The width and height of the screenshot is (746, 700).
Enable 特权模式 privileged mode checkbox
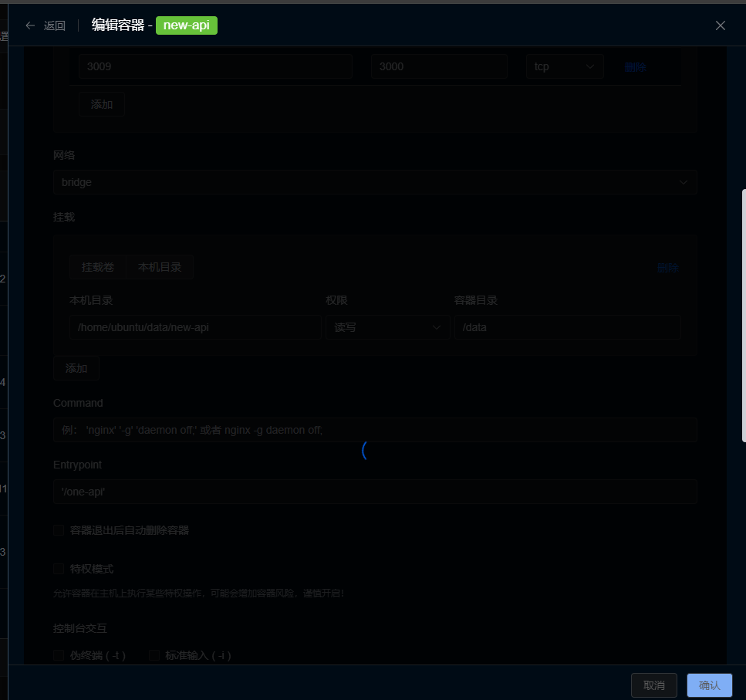59,569
